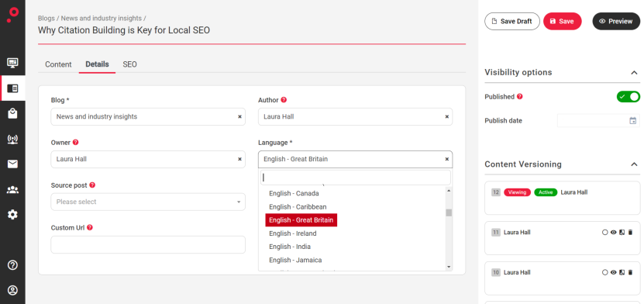Go to the Blogs breadcrumb link
The image size is (644, 304).
coord(46,18)
